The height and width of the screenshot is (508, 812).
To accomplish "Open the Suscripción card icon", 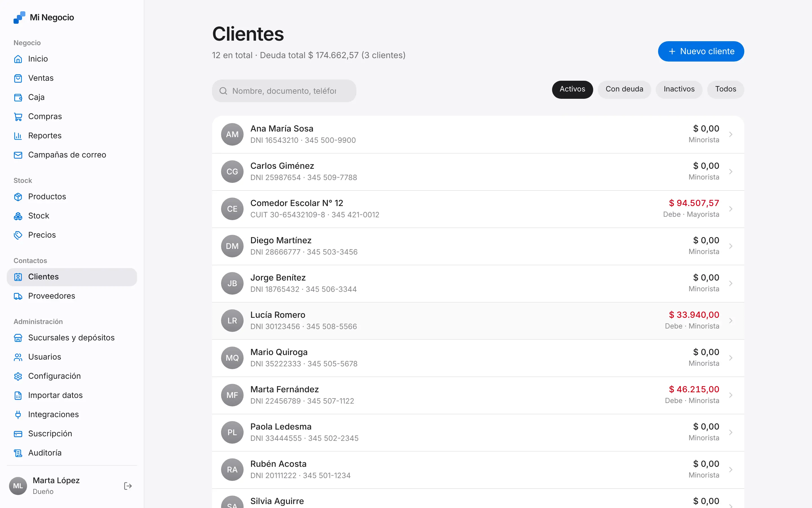I will [18, 434].
